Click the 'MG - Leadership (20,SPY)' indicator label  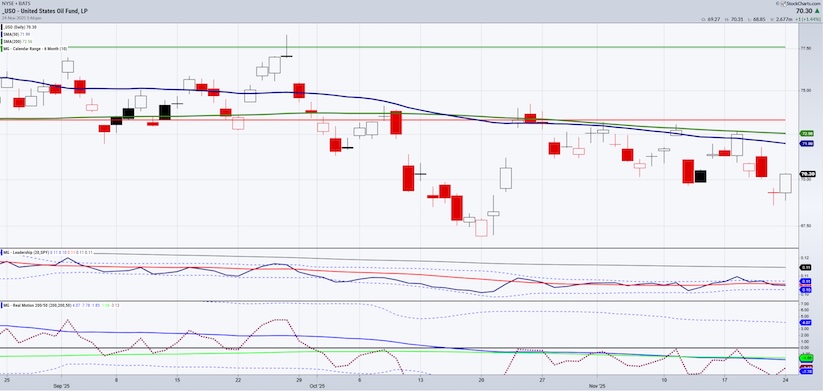point(26,253)
